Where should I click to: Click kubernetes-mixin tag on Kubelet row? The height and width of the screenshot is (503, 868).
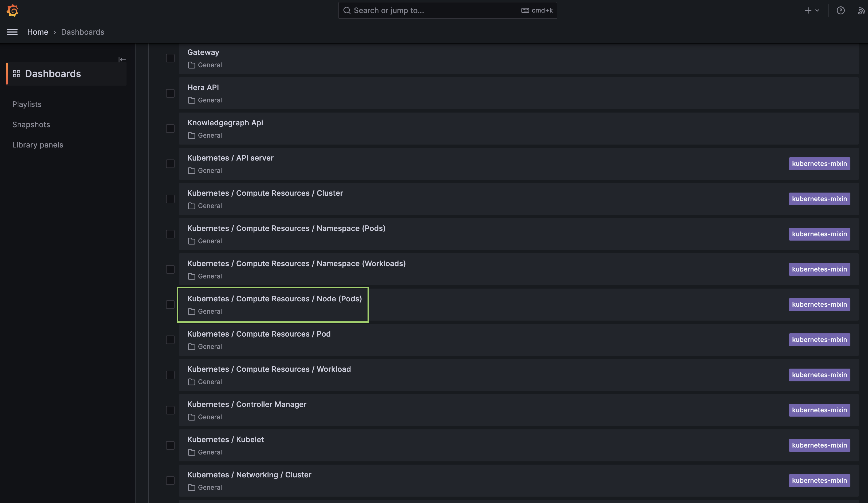pyautogui.click(x=819, y=445)
